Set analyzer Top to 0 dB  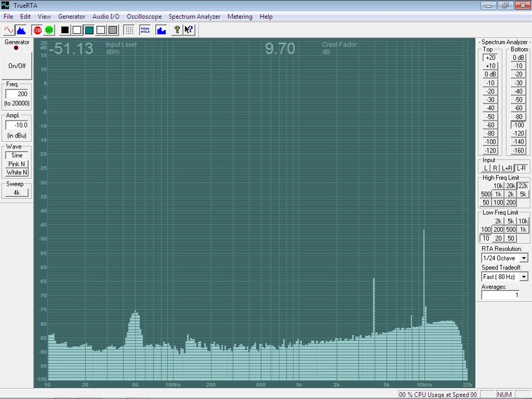click(490, 74)
